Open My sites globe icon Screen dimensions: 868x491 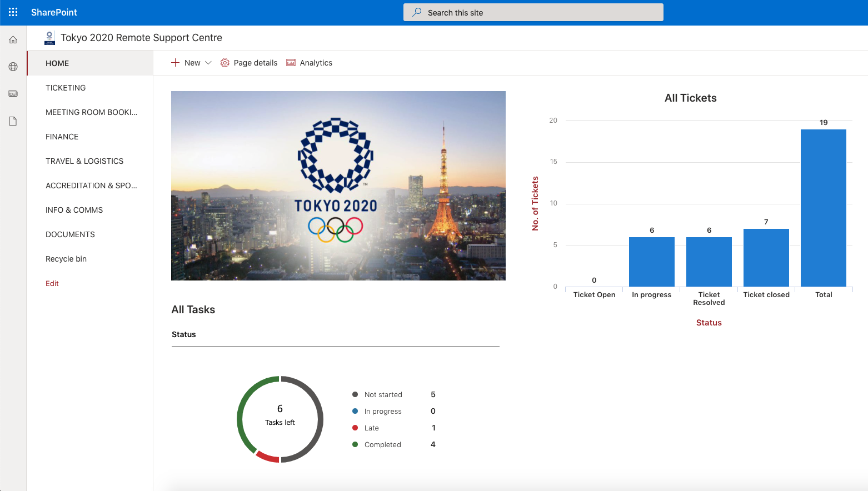(13, 67)
